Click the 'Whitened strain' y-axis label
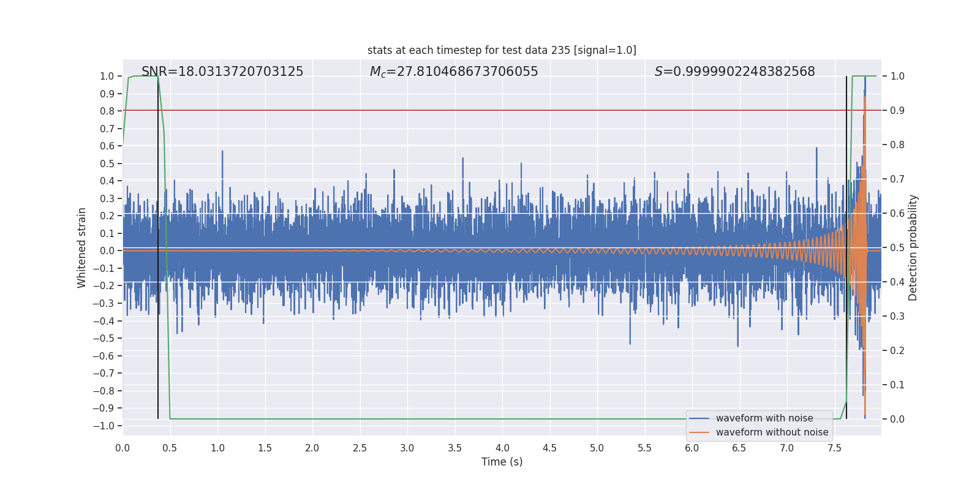 pos(81,247)
